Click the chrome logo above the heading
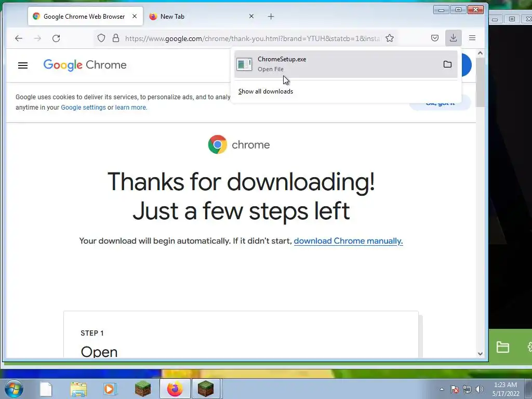 click(239, 144)
